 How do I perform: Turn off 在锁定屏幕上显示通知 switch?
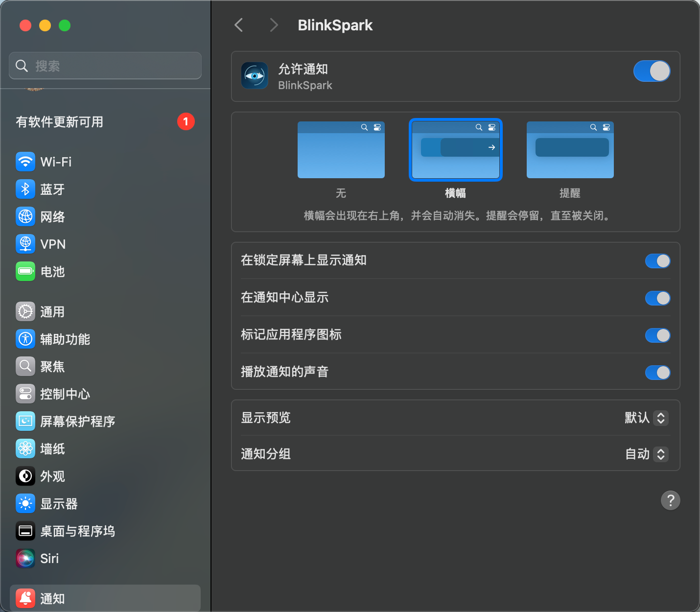657,261
